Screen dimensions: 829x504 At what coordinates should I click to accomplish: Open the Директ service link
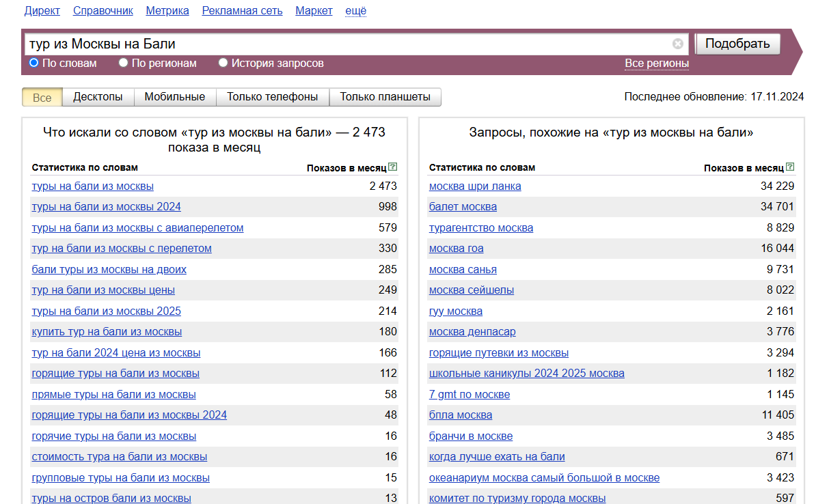tap(42, 10)
